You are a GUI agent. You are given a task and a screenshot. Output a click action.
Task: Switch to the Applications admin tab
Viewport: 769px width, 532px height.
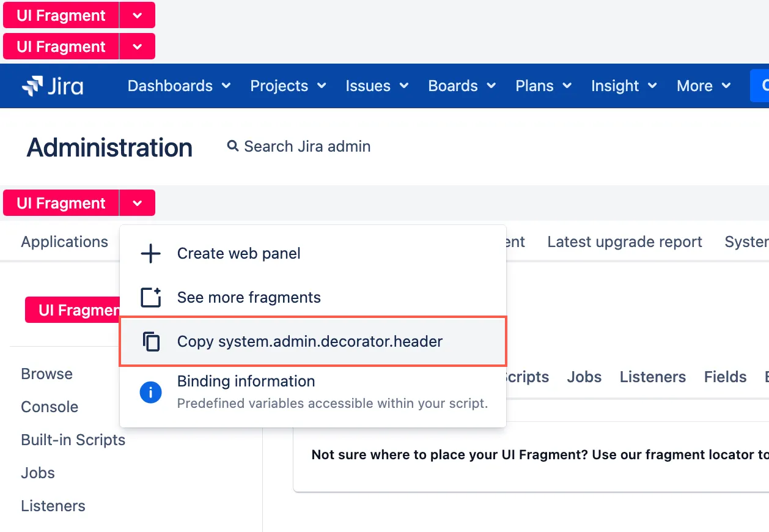[x=65, y=242]
